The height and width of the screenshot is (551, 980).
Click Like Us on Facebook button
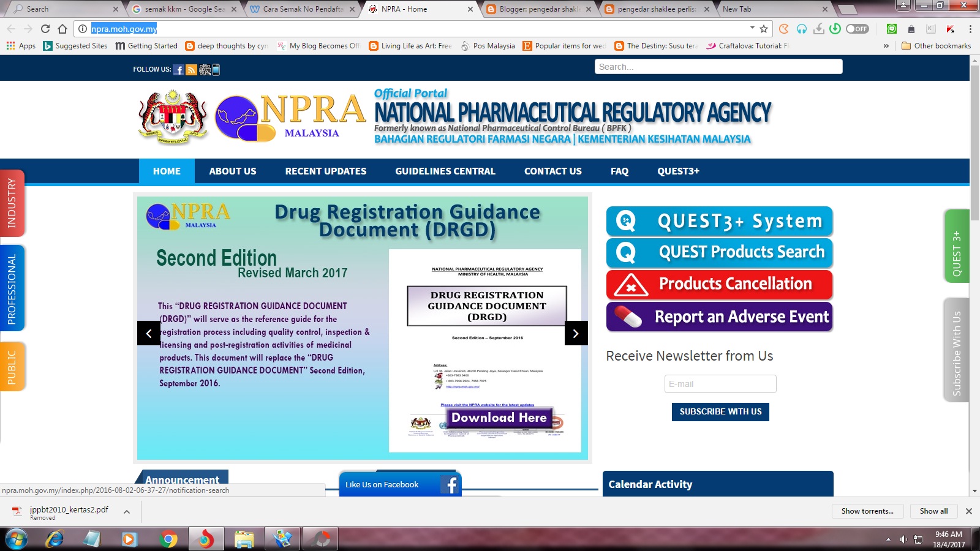click(400, 484)
